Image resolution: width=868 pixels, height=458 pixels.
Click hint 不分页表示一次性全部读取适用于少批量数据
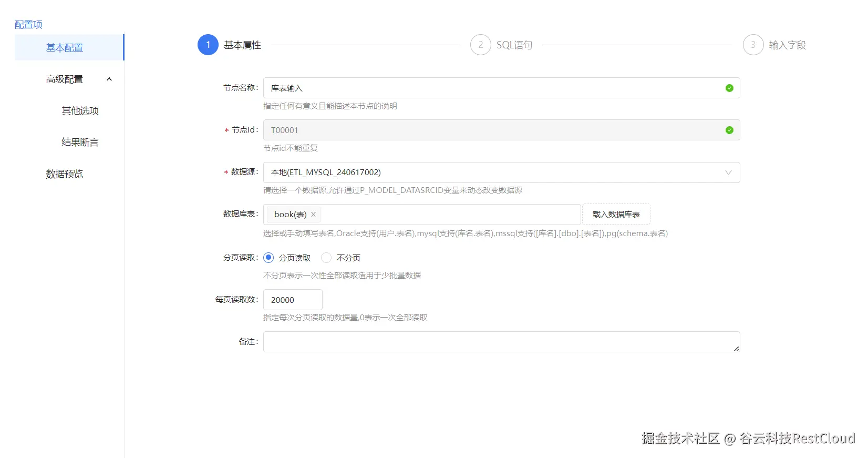pos(342,276)
